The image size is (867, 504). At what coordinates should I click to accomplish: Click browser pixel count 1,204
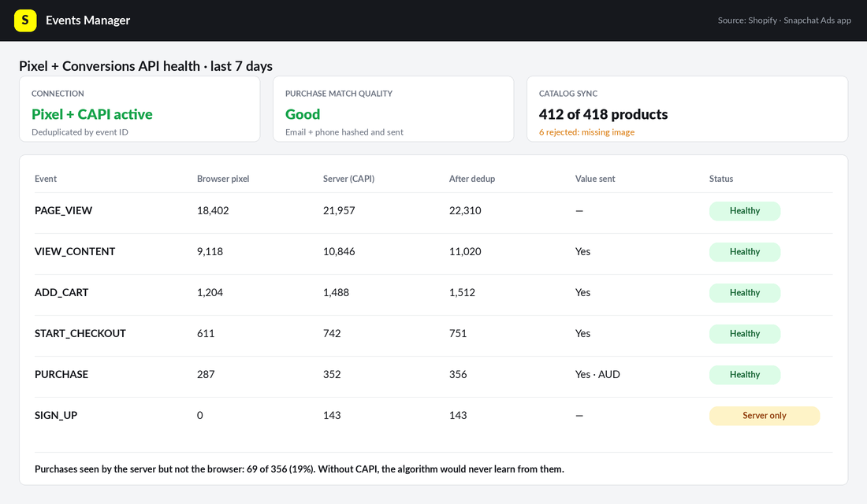point(210,292)
